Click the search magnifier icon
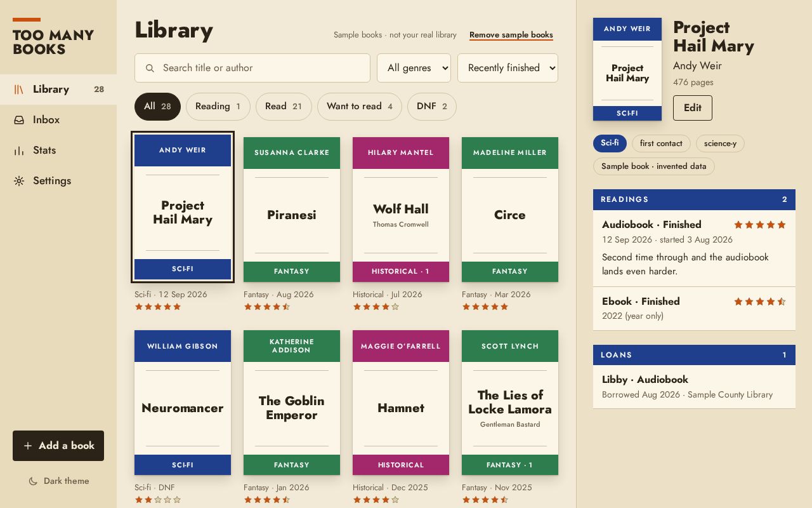 pyautogui.click(x=150, y=68)
